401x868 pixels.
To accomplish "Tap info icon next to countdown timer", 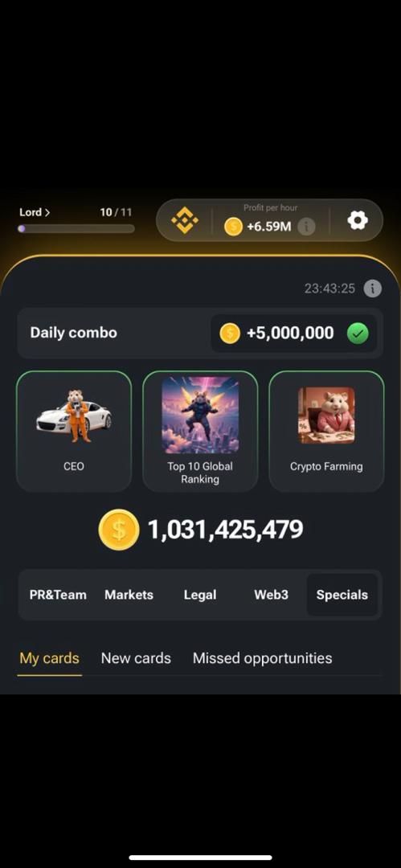I will (x=372, y=288).
